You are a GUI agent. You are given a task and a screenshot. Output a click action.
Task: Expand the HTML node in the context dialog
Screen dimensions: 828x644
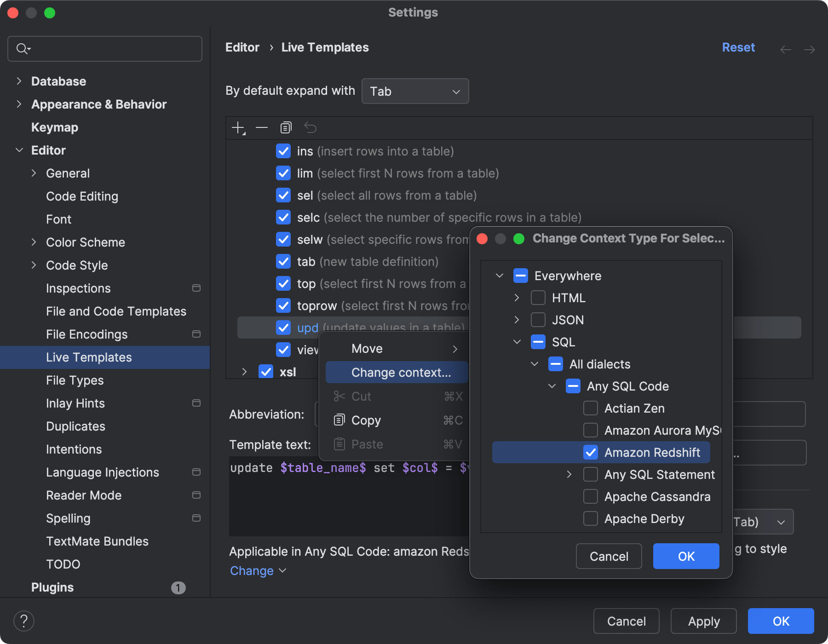pos(517,298)
